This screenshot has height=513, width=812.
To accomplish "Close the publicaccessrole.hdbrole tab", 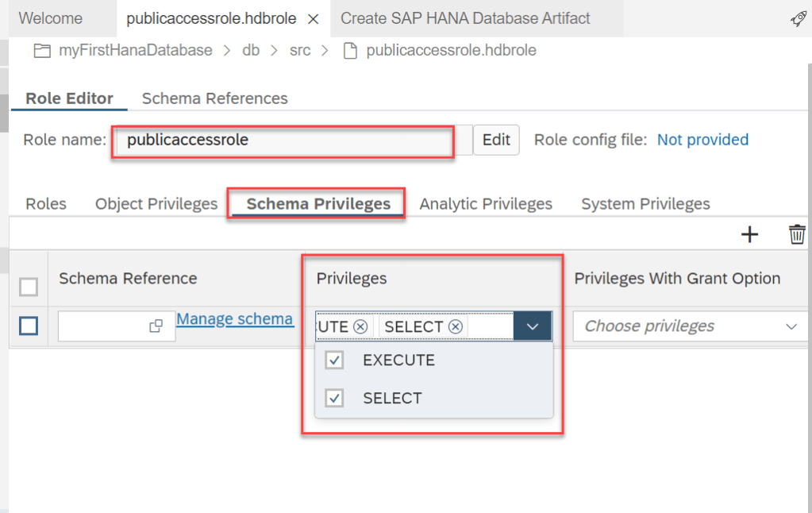I will (x=313, y=18).
